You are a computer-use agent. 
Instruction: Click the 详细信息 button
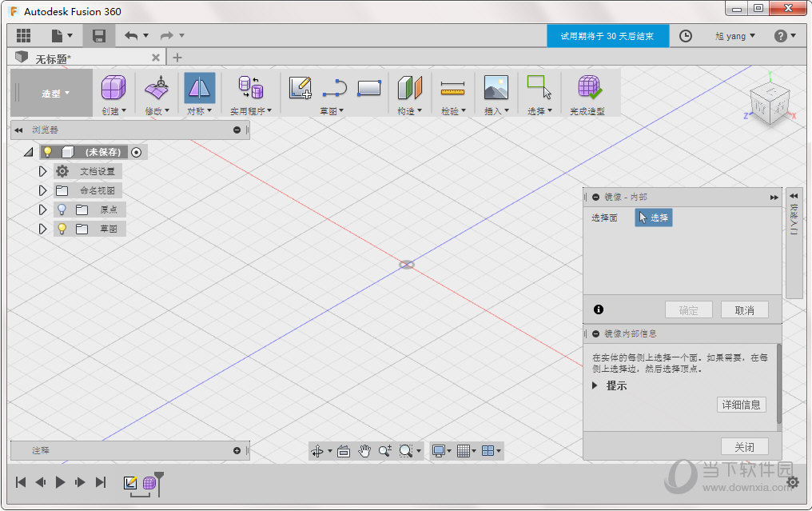click(x=742, y=405)
